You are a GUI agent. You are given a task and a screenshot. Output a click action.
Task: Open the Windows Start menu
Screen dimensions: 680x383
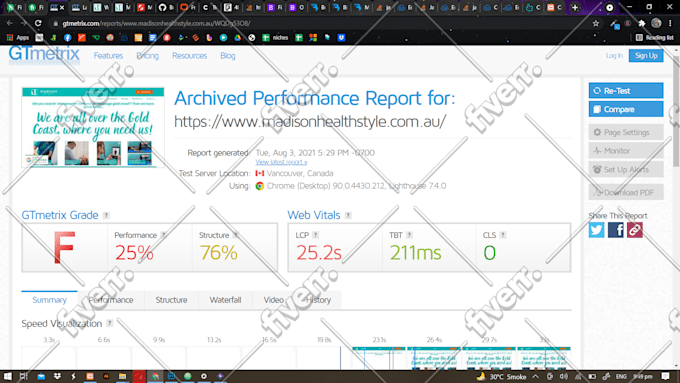8,376
